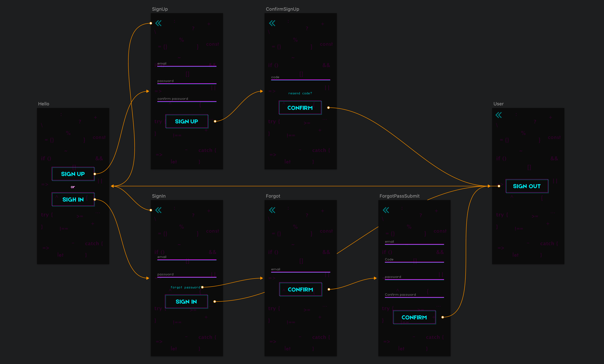Screen dimensions: 604x364
Task: Select the Hello frame by its title label
Action: pos(44,104)
